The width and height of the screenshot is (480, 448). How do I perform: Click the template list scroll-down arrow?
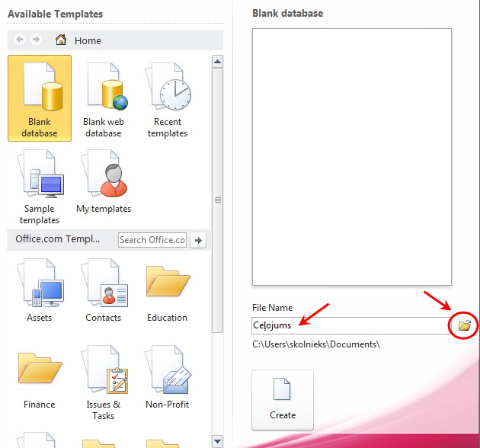217,440
